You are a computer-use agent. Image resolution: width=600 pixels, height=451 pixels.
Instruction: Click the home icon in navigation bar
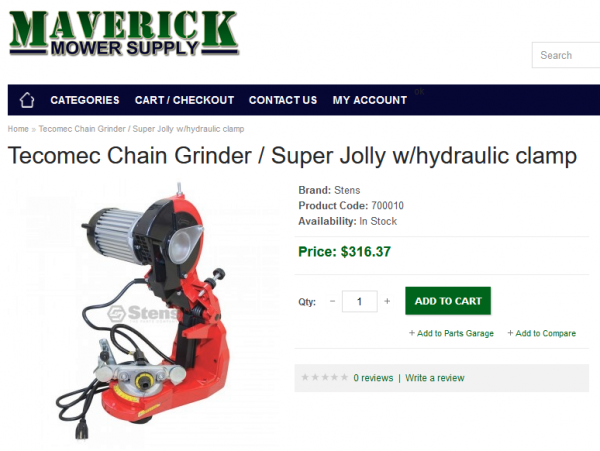pos(27,100)
